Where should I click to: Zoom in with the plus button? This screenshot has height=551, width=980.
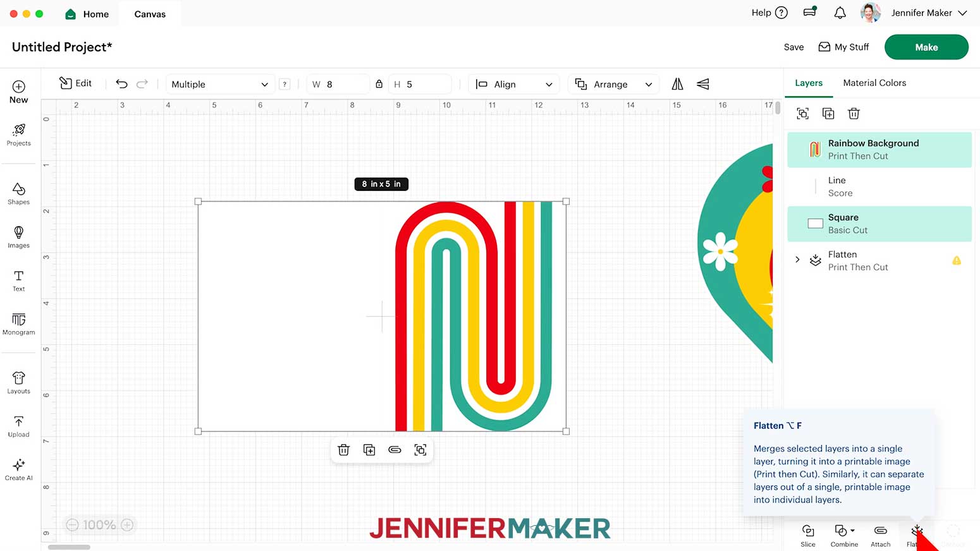pos(127,525)
